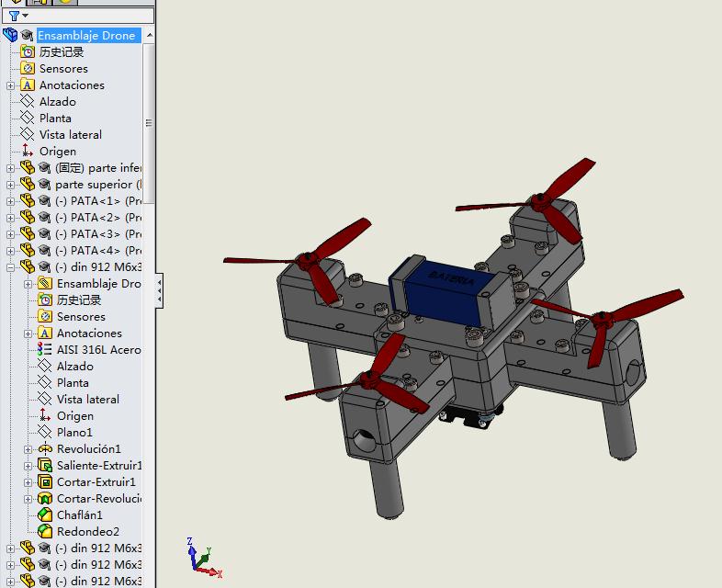Select the Cortar-Extruir1 cut feature icon

[x=45, y=481]
